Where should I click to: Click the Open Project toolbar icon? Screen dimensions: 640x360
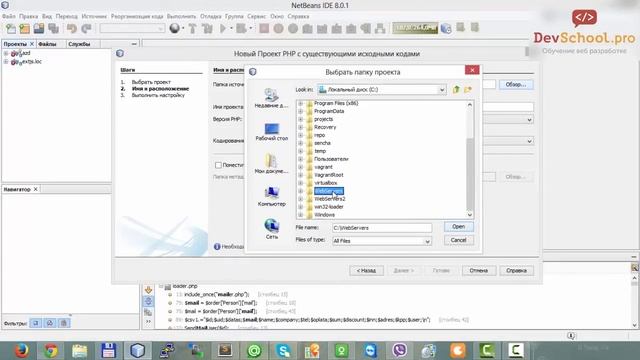(x=39, y=29)
